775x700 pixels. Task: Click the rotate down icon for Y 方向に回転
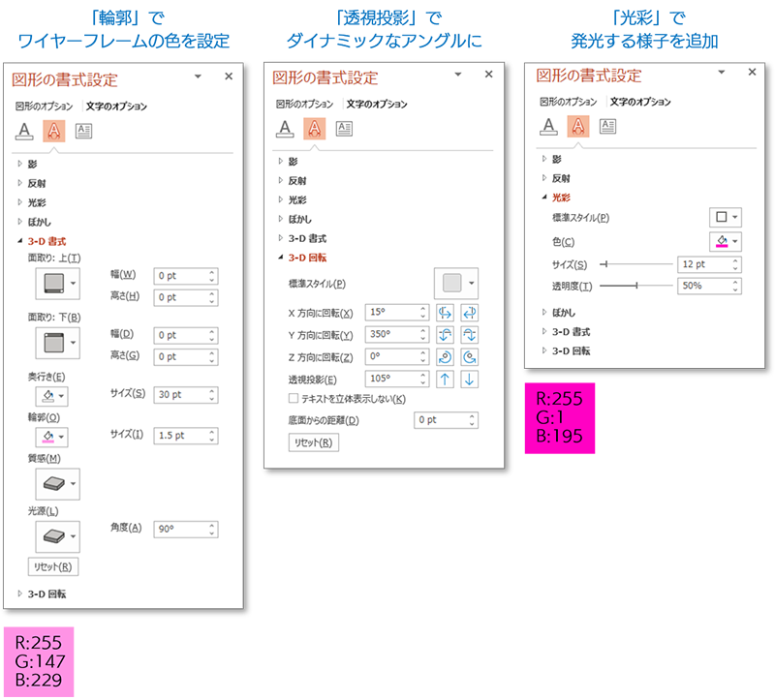click(x=471, y=335)
